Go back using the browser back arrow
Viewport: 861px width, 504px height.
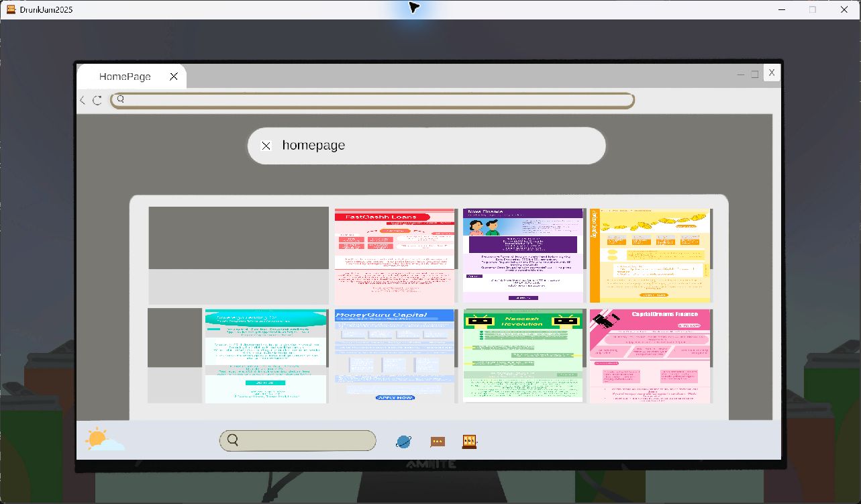coord(83,101)
